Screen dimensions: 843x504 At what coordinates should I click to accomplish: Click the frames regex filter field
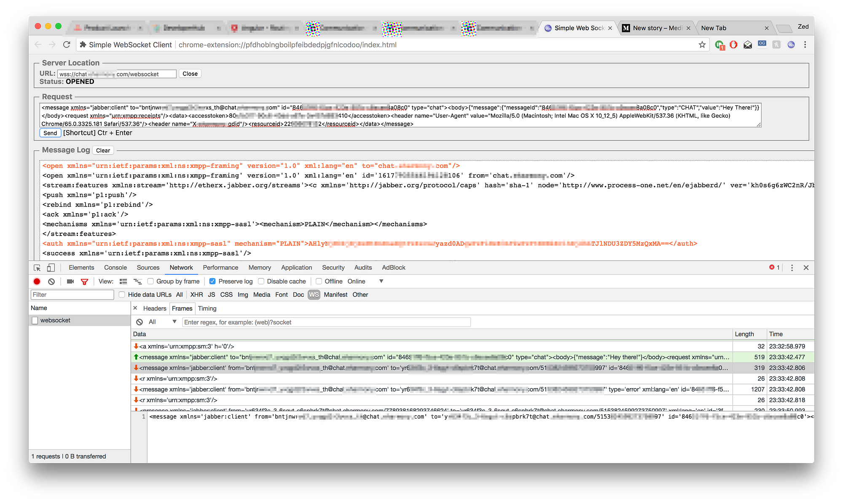tap(326, 322)
